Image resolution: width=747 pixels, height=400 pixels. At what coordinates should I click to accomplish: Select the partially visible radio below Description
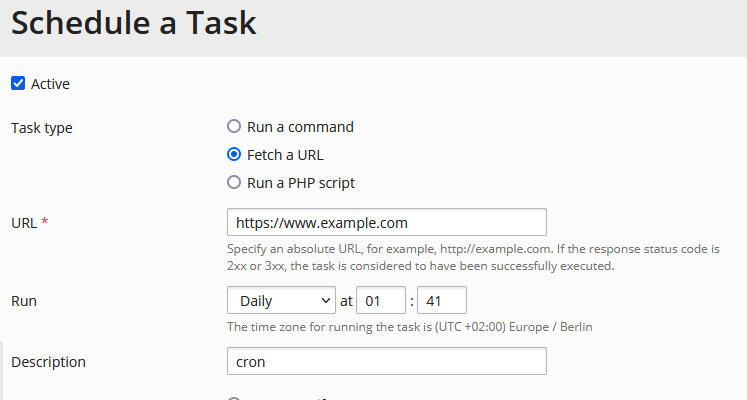point(234,398)
